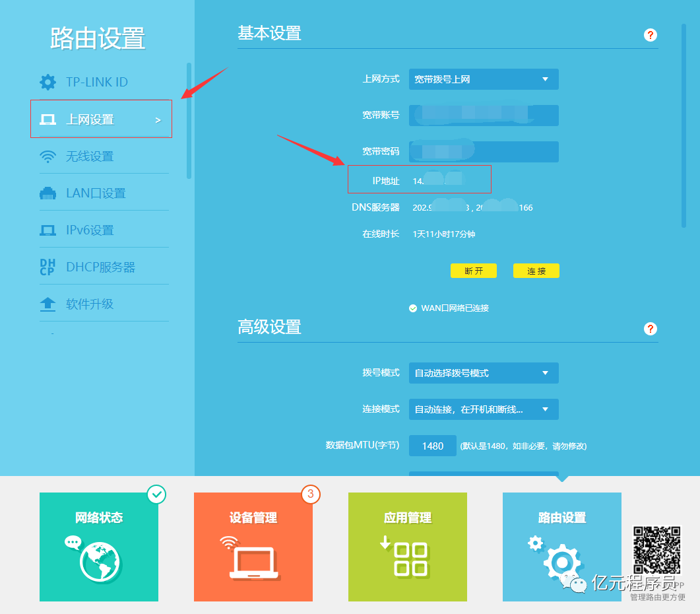
Task: Open help for 高级设置 section
Action: coord(651,329)
